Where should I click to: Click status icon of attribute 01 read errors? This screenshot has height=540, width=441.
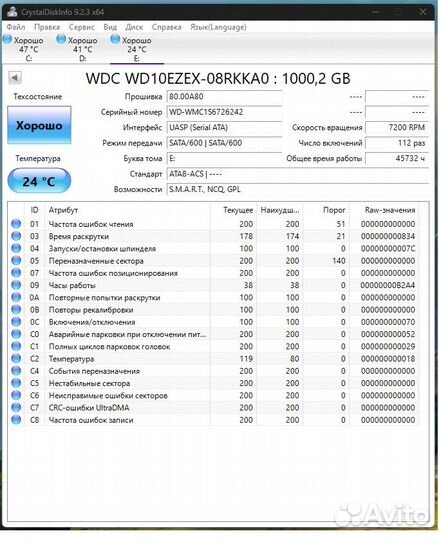point(16,224)
